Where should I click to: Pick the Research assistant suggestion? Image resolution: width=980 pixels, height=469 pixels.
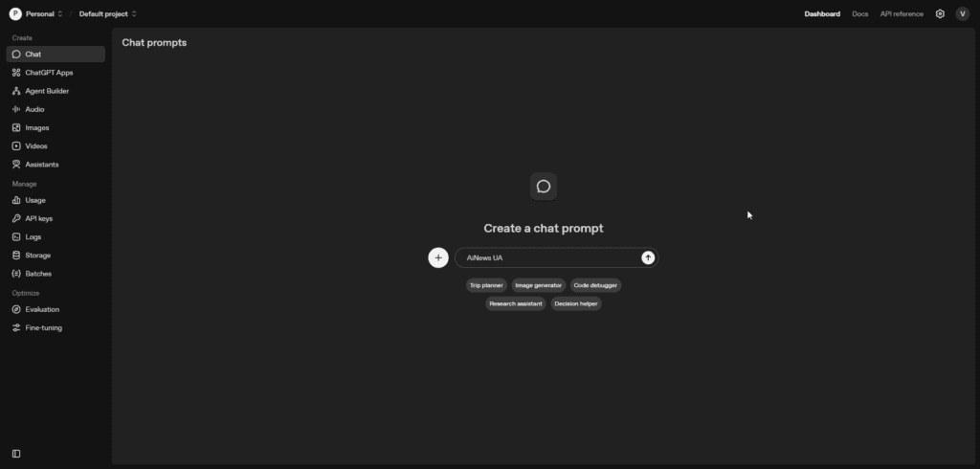coord(516,303)
